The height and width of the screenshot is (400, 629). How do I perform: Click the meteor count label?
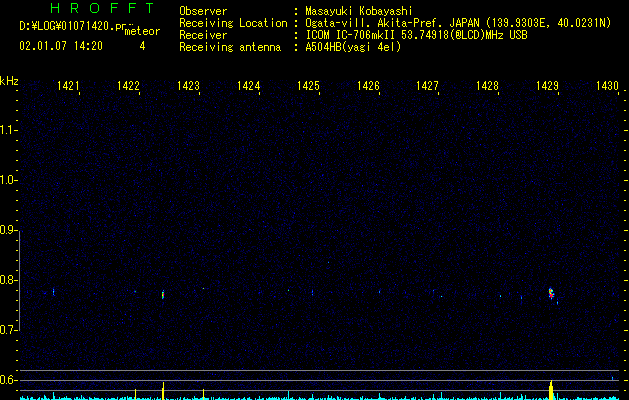[x=142, y=31]
